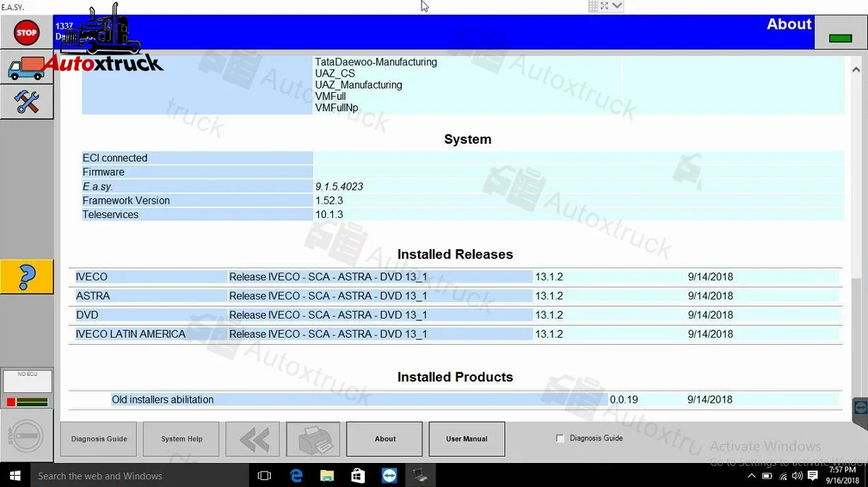Click the NO ECU status indicator
868x487 pixels.
pos(28,382)
